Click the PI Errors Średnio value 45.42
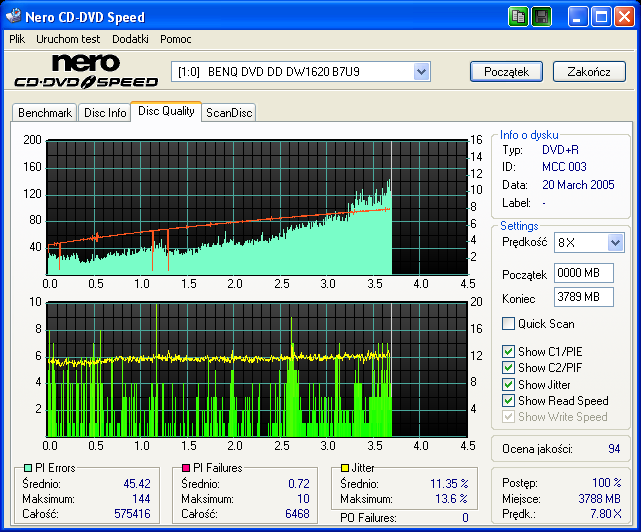This screenshot has width=641, height=532. pos(137,484)
